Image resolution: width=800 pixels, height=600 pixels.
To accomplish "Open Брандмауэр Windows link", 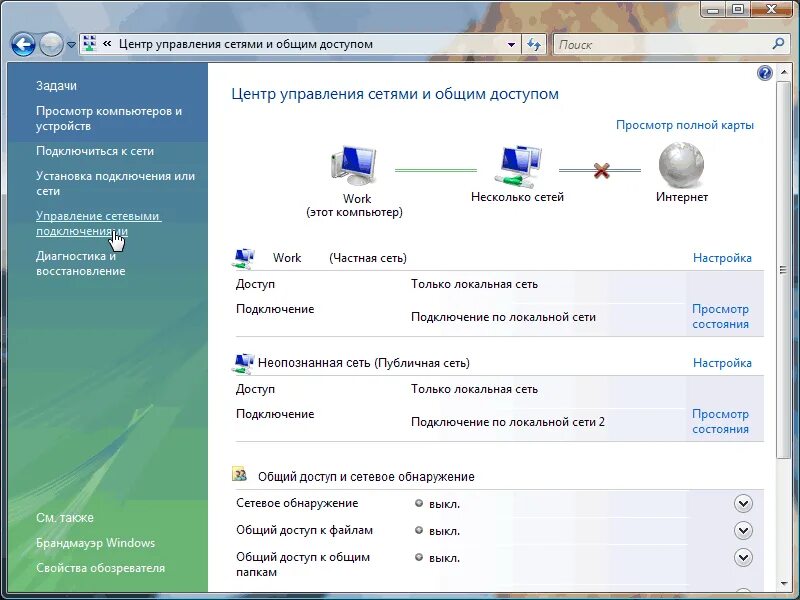I will [x=95, y=543].
